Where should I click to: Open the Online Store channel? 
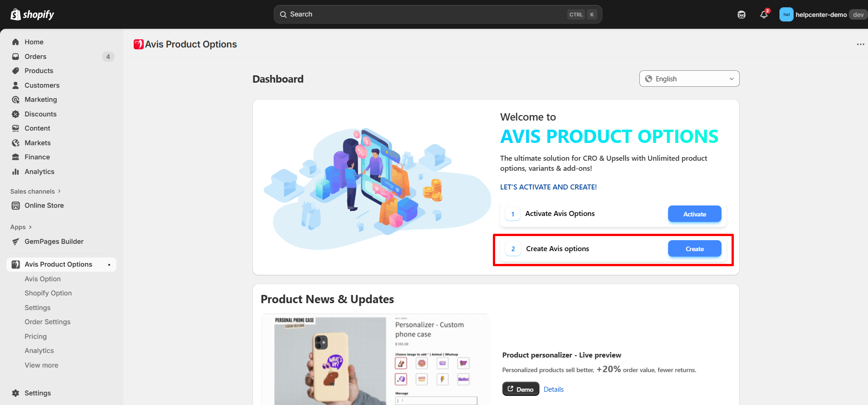[44, 205]
